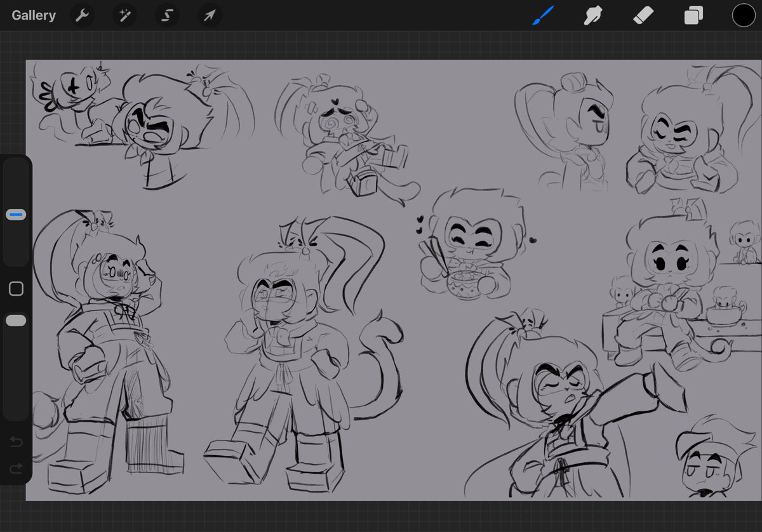Tap the redo arrow
Screen dimensions: 762x532
(x=16, y=469)
